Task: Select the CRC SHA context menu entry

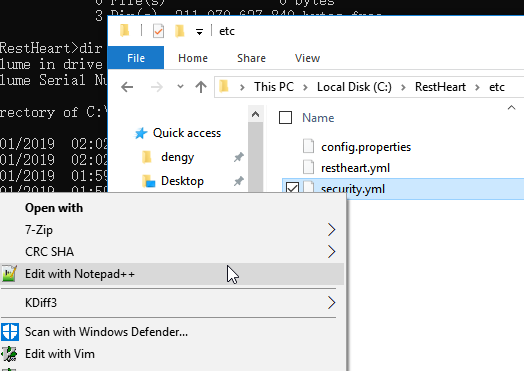Action: pos(172,252)
